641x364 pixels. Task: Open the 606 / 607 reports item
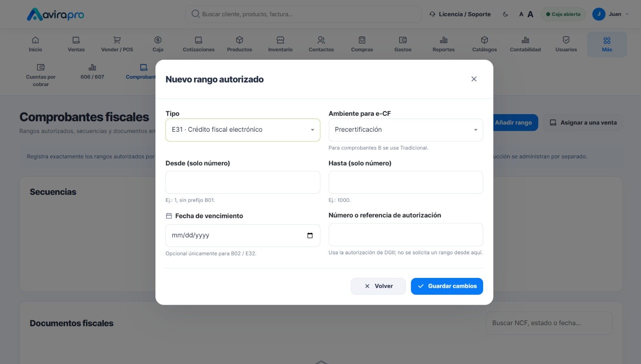pos(93,72)
